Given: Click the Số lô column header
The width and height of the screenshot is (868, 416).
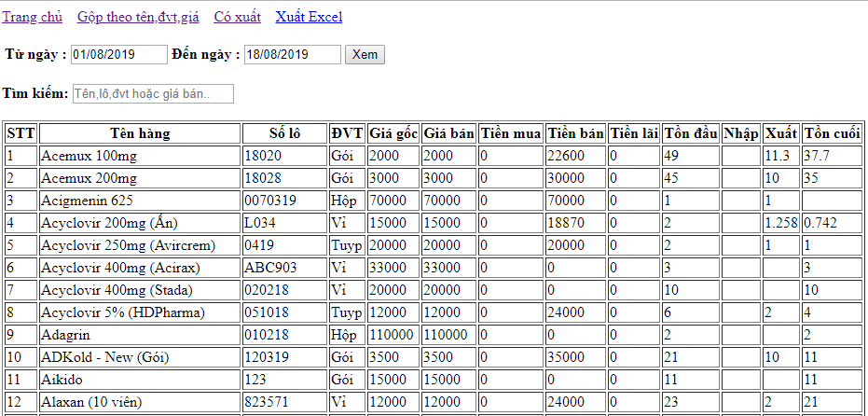Looking at the screenshot, I should [285, 133].
